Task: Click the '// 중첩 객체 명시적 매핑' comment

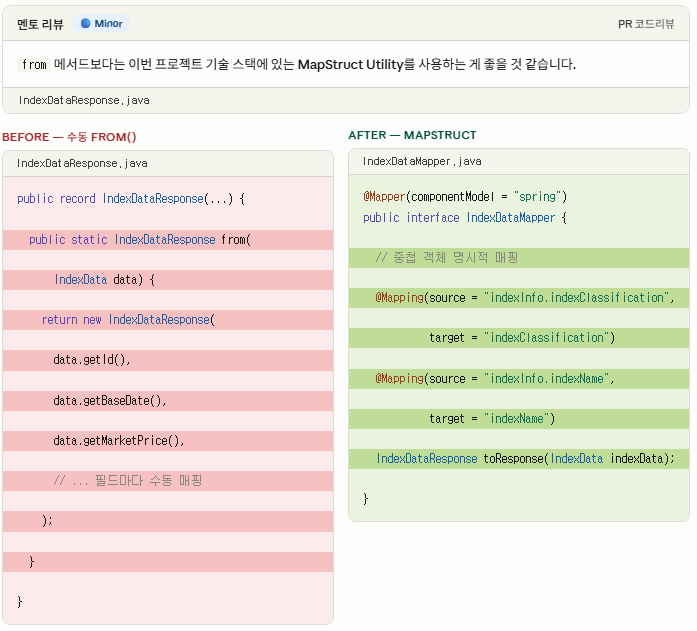Action: tap(519, 258)
